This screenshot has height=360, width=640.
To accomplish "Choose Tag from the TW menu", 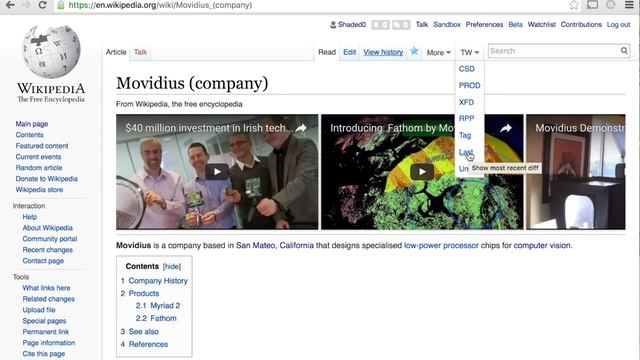I will click(464, 135).
